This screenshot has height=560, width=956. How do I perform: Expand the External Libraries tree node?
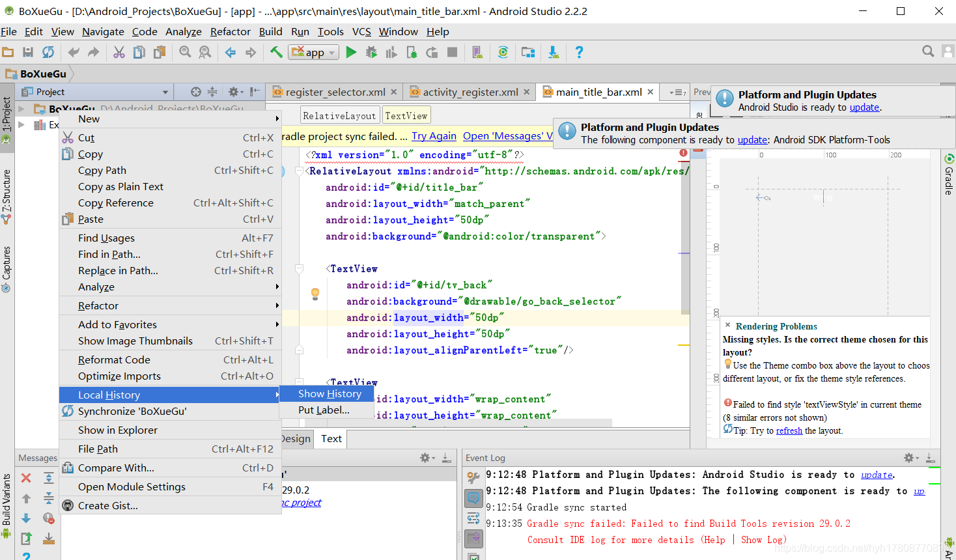tap(21, 124)
